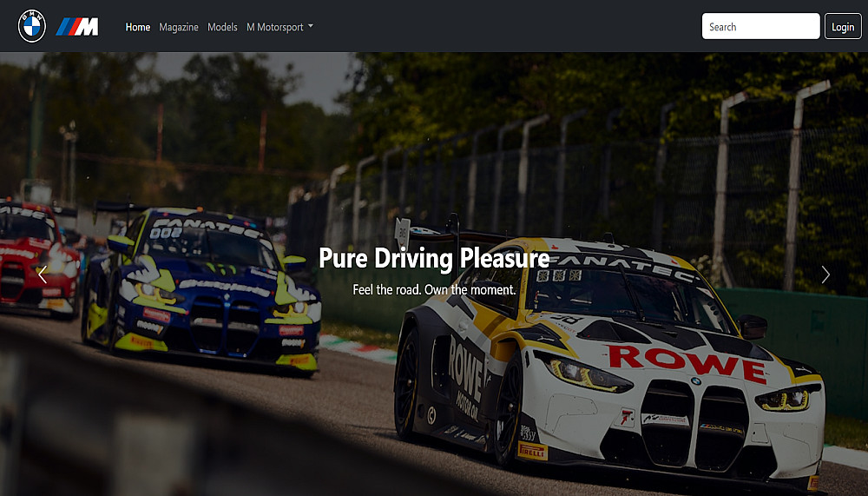868x496 pixels.
Task: Go to the Home nav link
Action: click(x=138, y=27)
